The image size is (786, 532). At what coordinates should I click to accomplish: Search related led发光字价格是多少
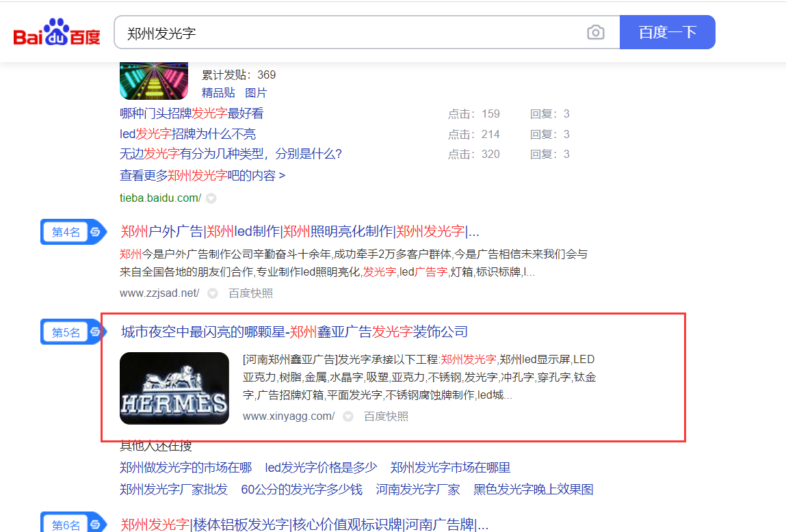pyautogui.click(x=321, y=467)
